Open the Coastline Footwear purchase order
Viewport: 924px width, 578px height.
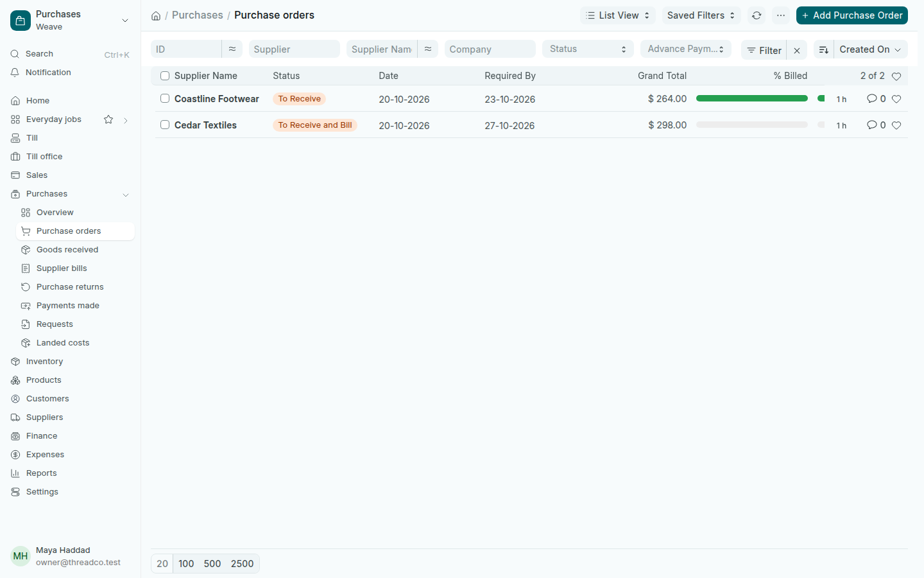pyautogui.click(x=217, y=99)
